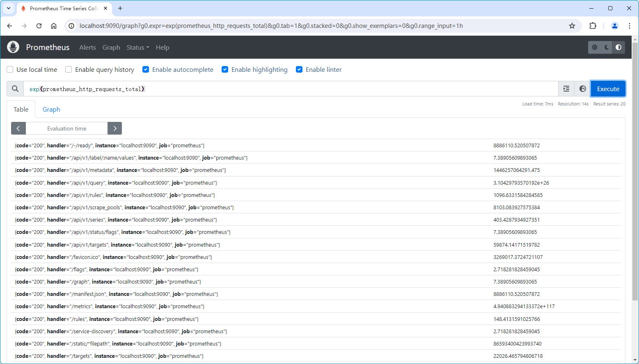The image size is (639, 364).
Task: Open a new browser tab
Action: click(x=120, y=8)
